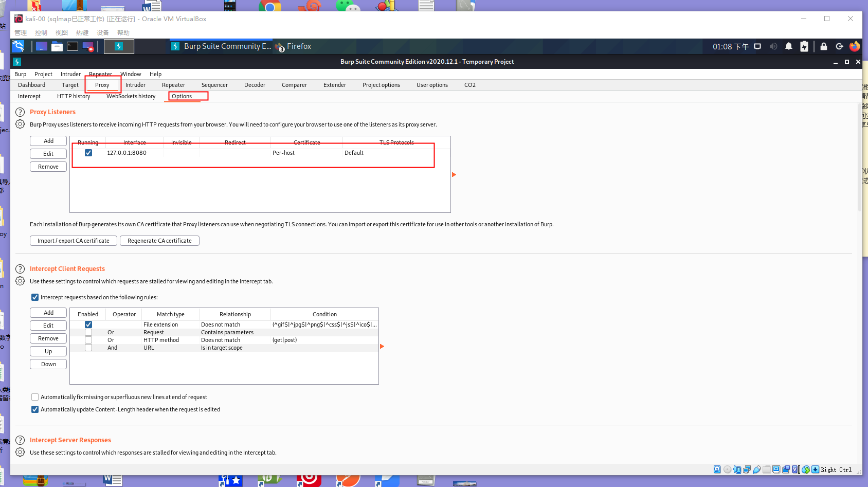Open Proxy Listeners help question-mark icon

click(x=20, y=112)
